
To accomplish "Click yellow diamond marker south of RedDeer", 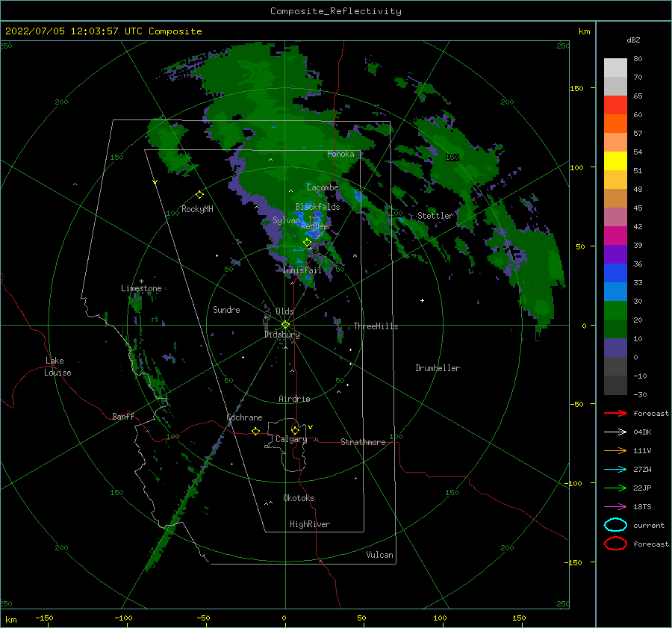I will tap(307, 243).
